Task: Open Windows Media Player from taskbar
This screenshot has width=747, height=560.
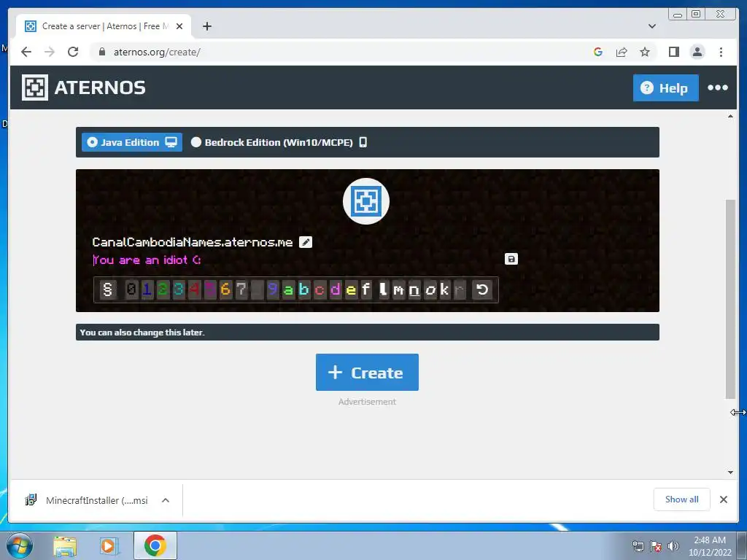Action: coord(109,545)
